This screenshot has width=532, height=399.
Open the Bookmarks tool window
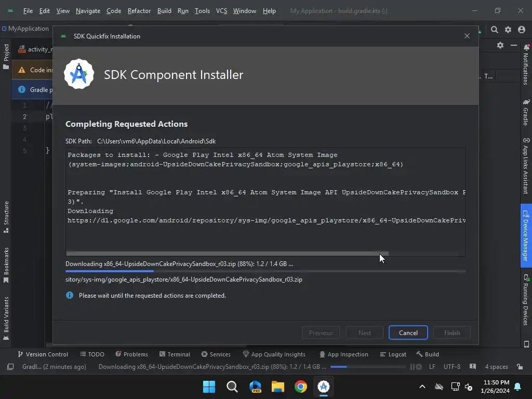pyautogui.click(x=6, y=265)
